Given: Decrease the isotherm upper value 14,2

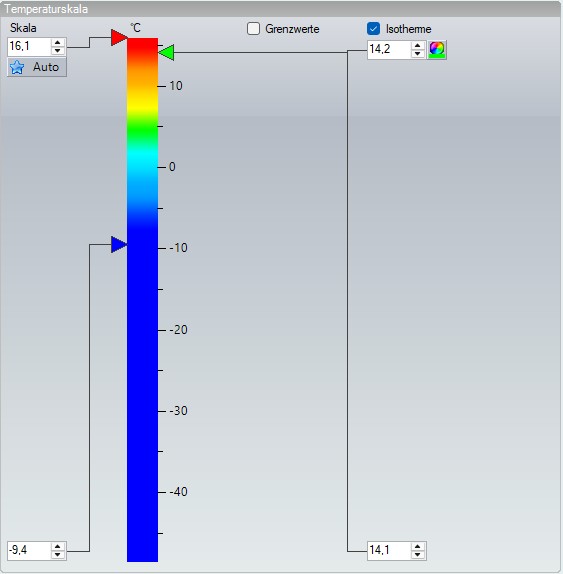Looking at the screenshot, I should 417,53.
